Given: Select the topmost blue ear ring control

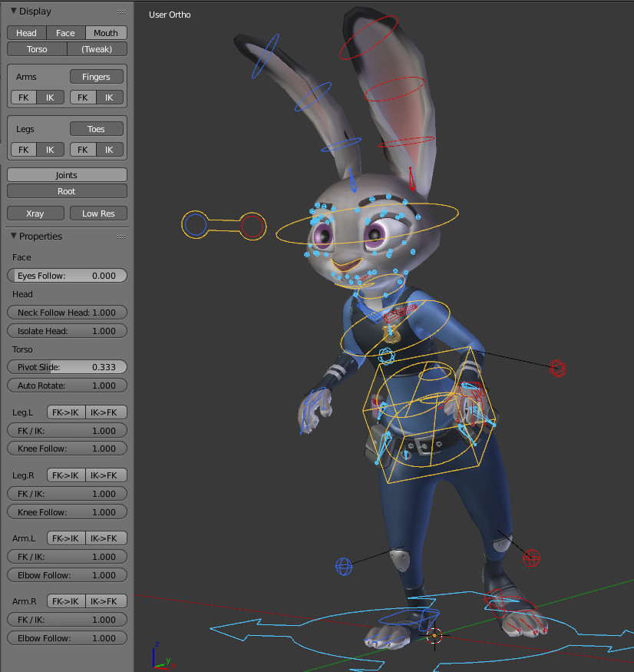Looking at the screenshot, I should [265, 56].
